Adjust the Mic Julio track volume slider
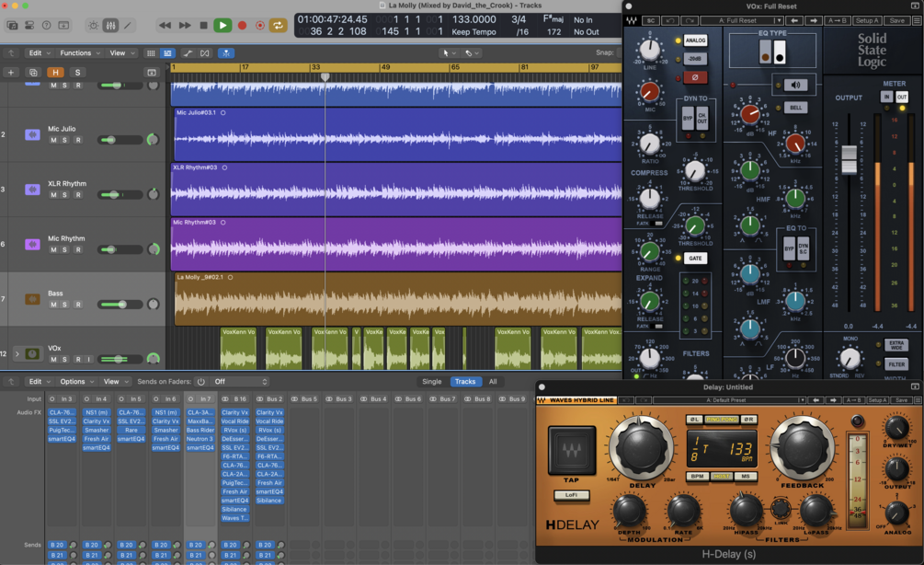The image size is (924, 565). 121,140
